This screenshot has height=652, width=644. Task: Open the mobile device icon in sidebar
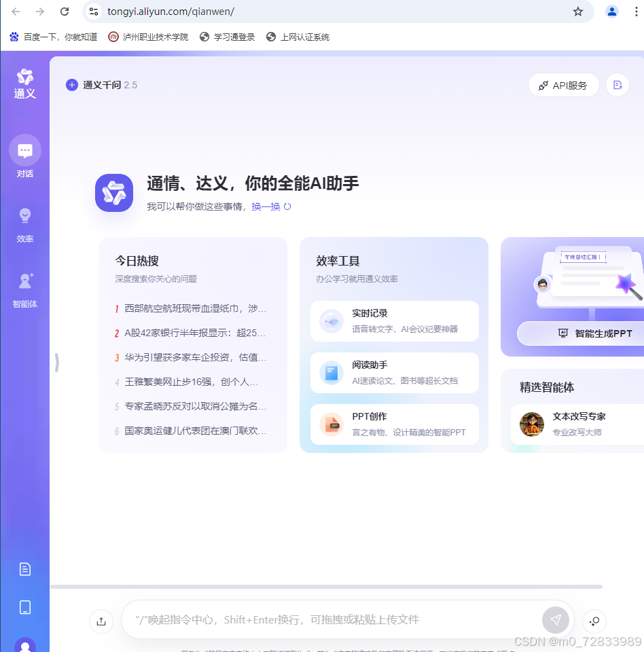[x=25, y=607]
